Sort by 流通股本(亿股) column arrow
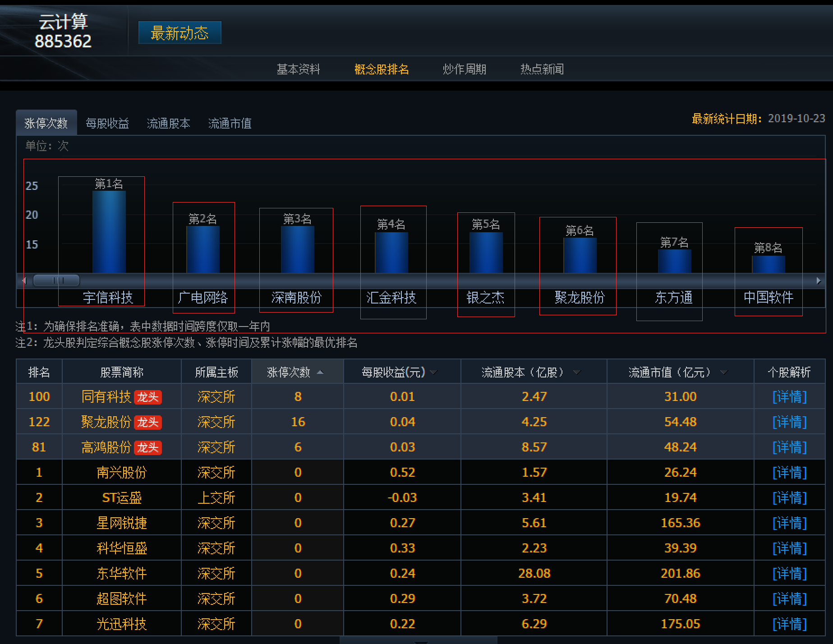 tap(577, 372)
